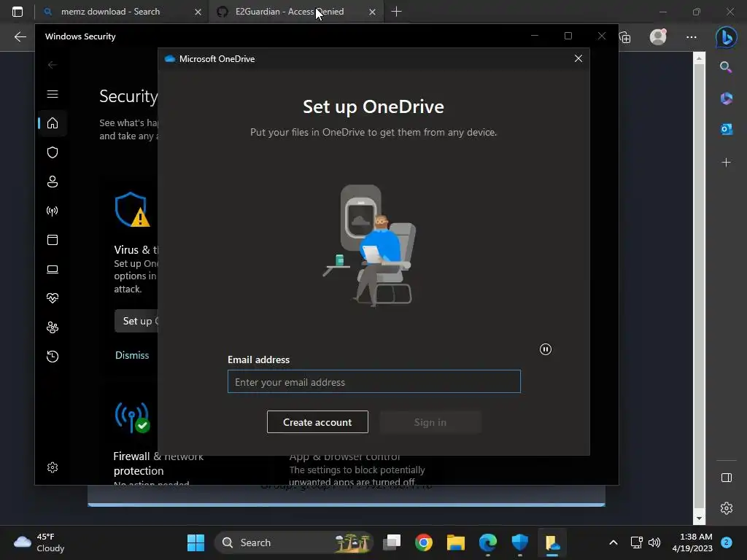Click the Sign in button

[x=430, y=422]
